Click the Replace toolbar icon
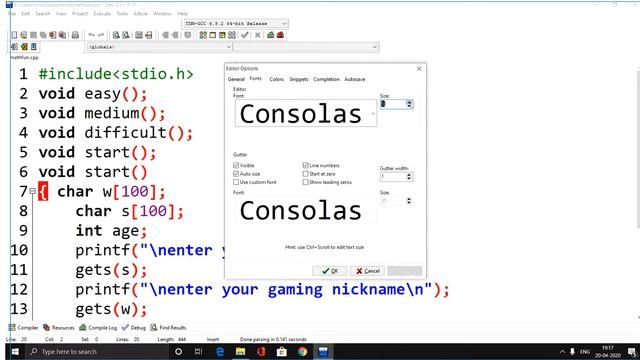The width and height of the screenshot is (640, 360). [x=126, y=35]
